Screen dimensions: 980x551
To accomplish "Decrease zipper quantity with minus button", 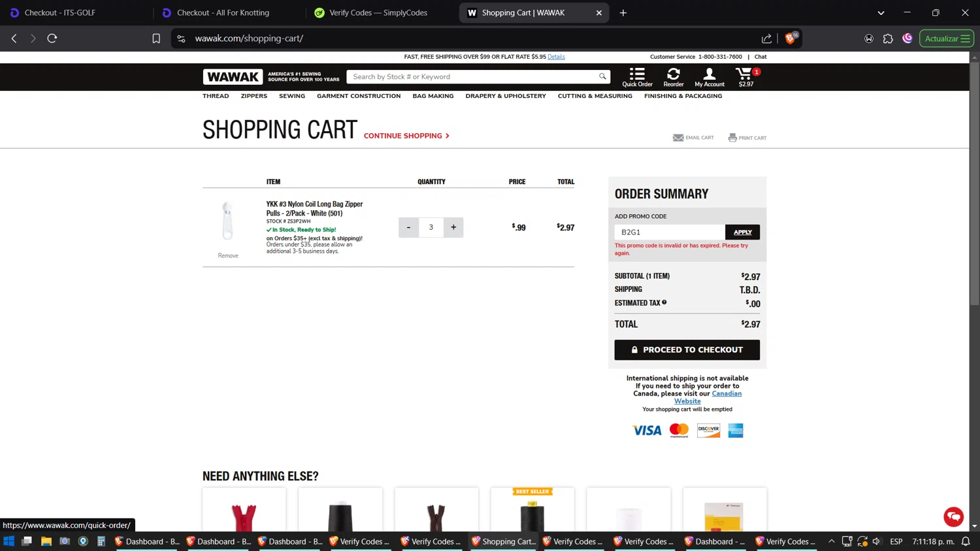I will coord(408,227).
